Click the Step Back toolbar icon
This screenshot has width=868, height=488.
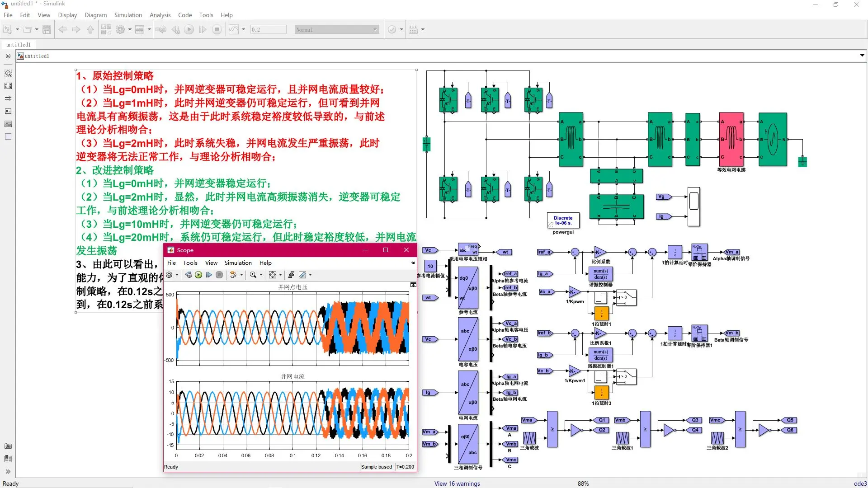click(175, 30)
